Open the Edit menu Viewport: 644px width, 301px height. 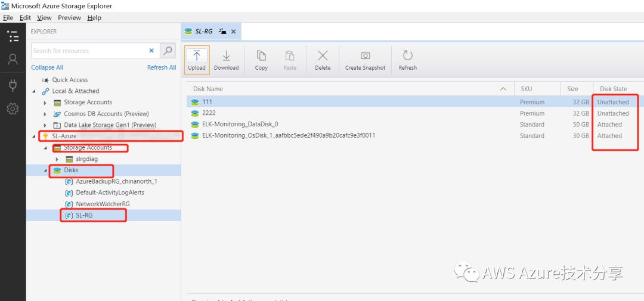pos(25,18)
